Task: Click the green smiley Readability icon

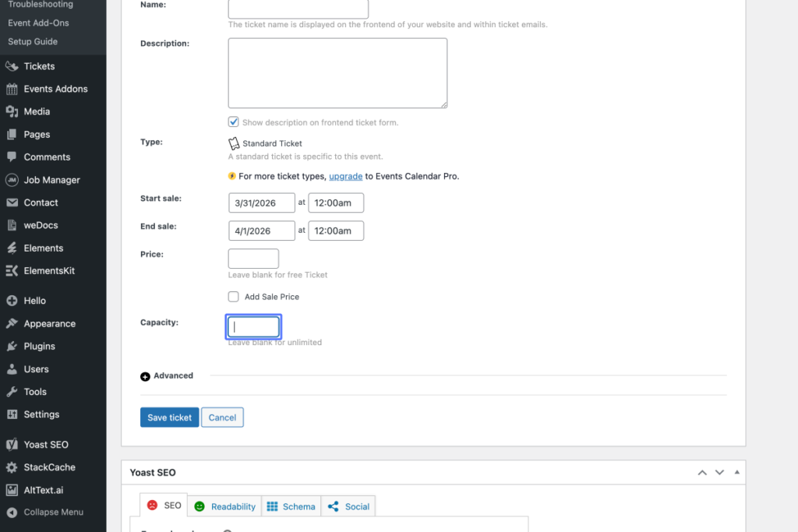Action: (x=199, y=506)
